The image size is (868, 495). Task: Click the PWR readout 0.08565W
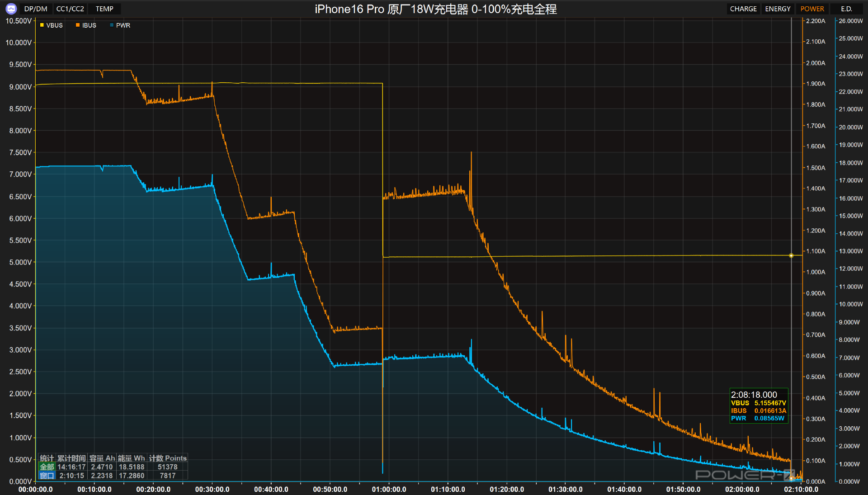click(769, 418)
